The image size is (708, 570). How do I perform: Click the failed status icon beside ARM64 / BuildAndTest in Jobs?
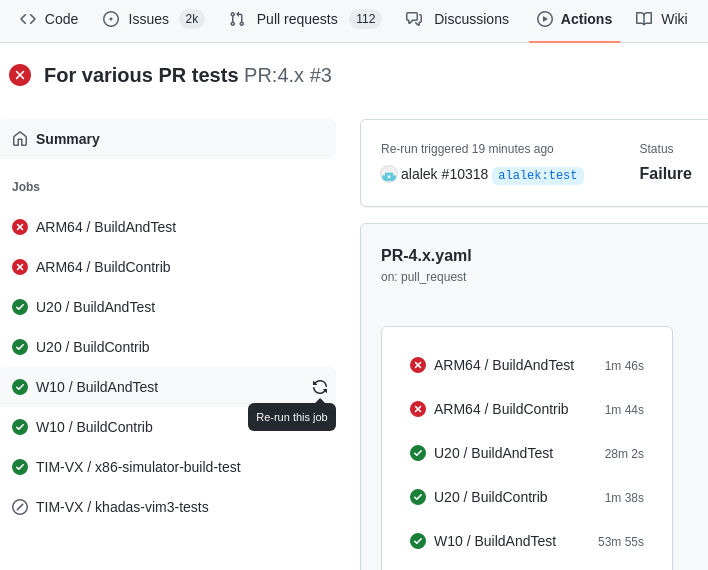coord(20,227)
